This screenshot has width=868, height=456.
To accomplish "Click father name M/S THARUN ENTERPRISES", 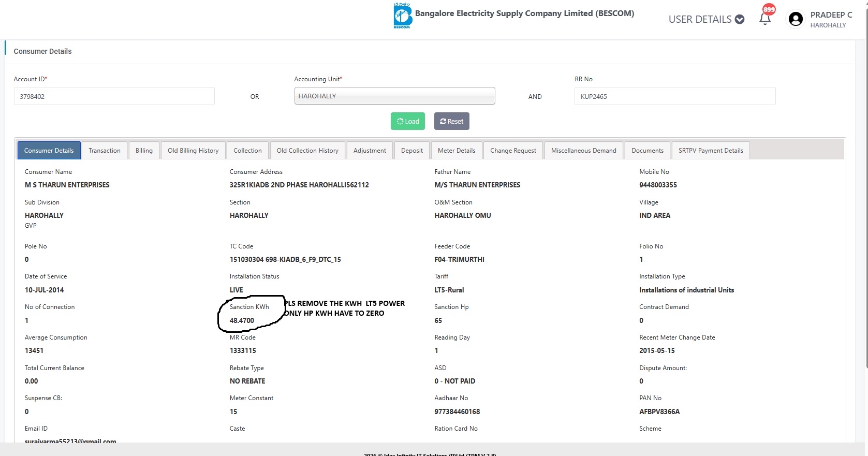I will pos(477,185).
